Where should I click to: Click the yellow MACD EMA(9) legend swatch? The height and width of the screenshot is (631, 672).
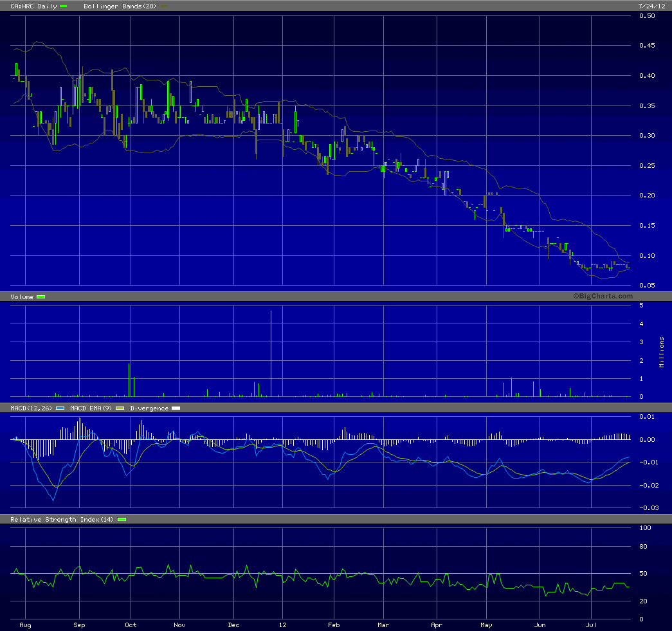point(120,408)
